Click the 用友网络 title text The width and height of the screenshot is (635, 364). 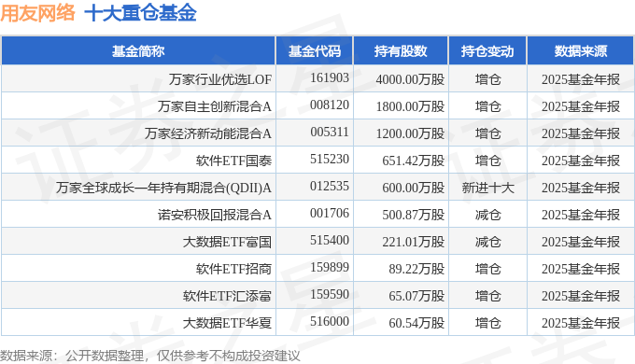37,12
